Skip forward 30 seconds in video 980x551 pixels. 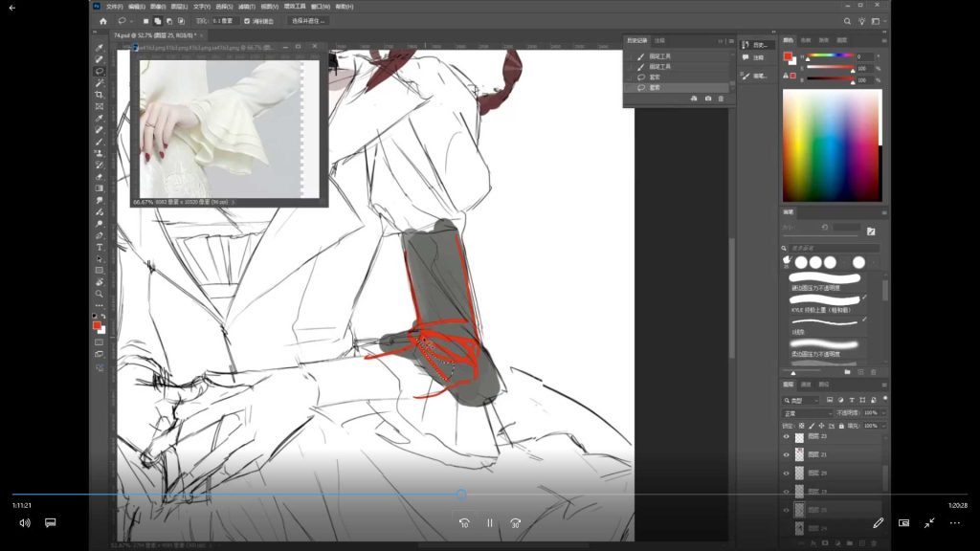click(x=516, y=523)
